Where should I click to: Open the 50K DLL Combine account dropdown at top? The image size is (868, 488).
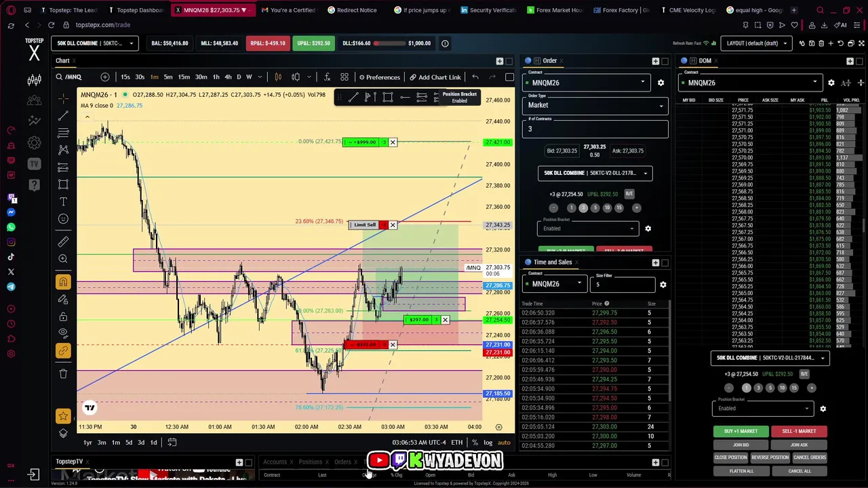[95, 43]
